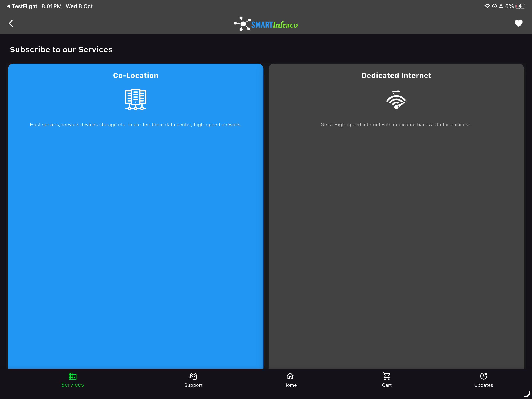Click the 'Subscribe to our Services' heading
Viewport: 532px width, 399px height.
pos(61,49)
